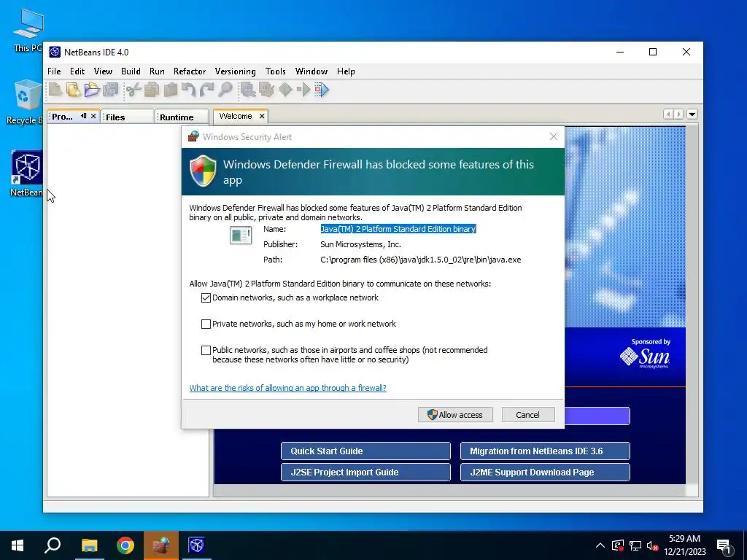Viewport: 747px width, 560px height.
Task: Open the Windows Start menu
Action: coord(18,545)
